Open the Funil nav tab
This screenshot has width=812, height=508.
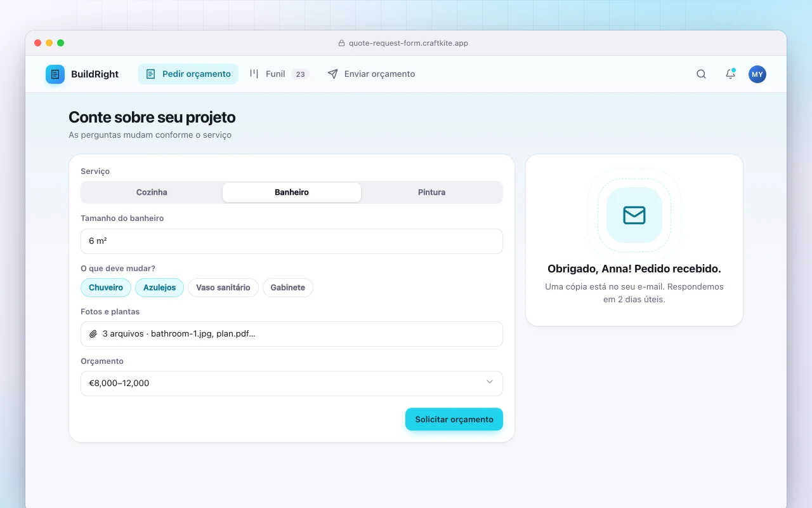(x=279, y=74)
